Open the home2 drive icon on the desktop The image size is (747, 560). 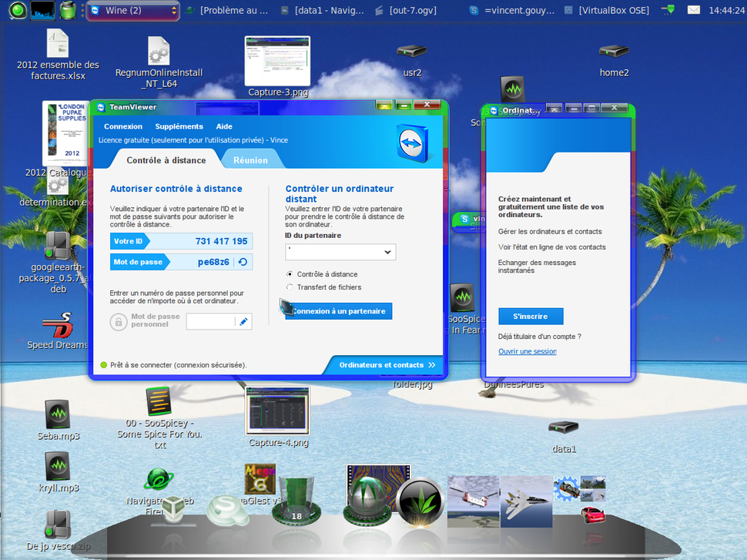614,51
